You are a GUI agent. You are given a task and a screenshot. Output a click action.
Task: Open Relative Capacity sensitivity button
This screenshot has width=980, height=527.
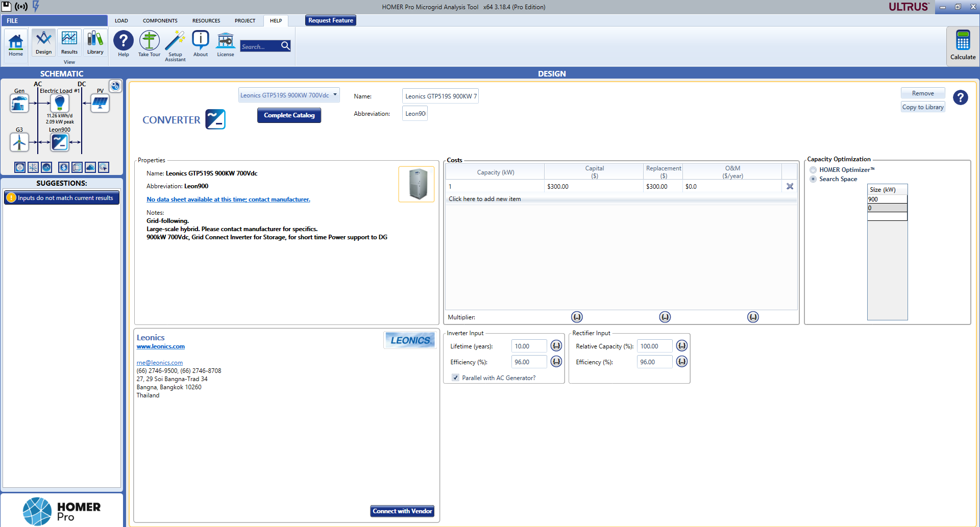pyautogui.click(x=682, y=346)
